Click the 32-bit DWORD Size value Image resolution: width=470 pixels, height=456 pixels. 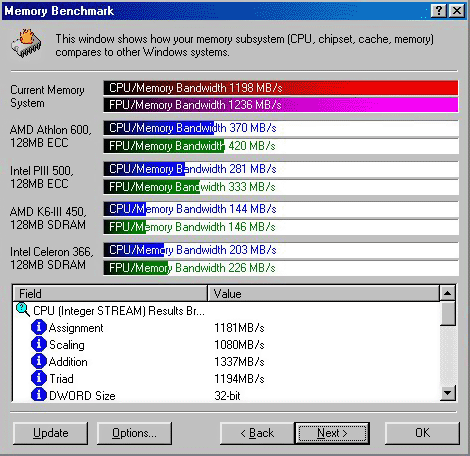[x=227, y=396]
